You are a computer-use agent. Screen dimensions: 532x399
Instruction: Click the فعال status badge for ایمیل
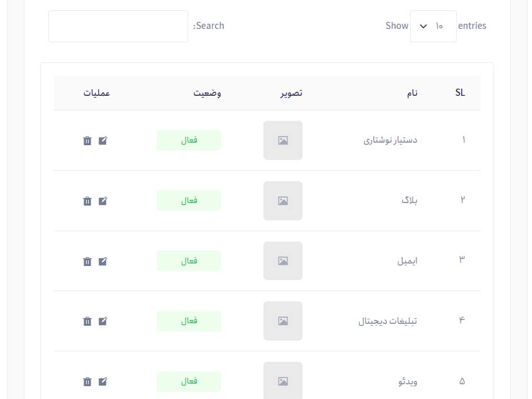[189, 261]
